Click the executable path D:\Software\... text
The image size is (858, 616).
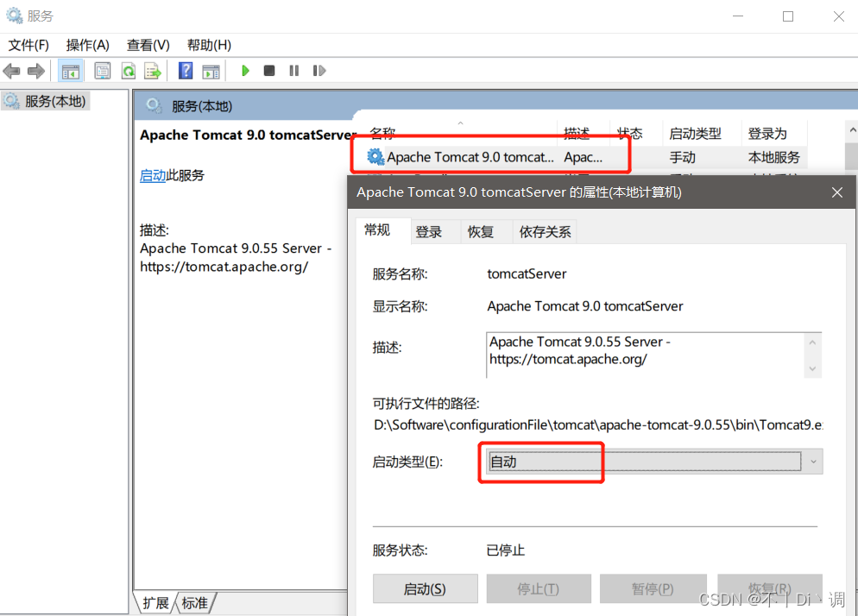click(x=597, y=425)
